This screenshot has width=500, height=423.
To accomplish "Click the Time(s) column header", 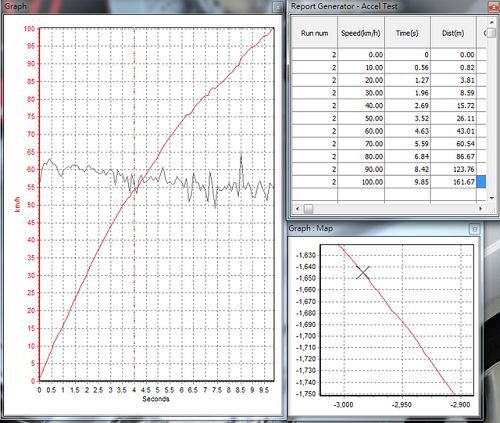I will pyautogui.click(x=407, y=33).
